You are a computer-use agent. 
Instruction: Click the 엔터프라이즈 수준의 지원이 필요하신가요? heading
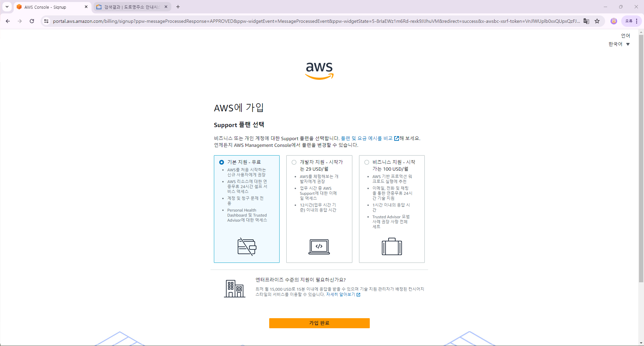click(x=300, y=280)
